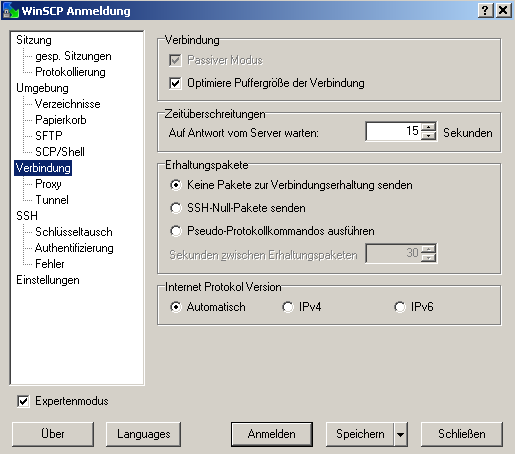
Task: Choose Automatisch Internet protocol version
Action: pyautogui.click(x=176, y=307)
